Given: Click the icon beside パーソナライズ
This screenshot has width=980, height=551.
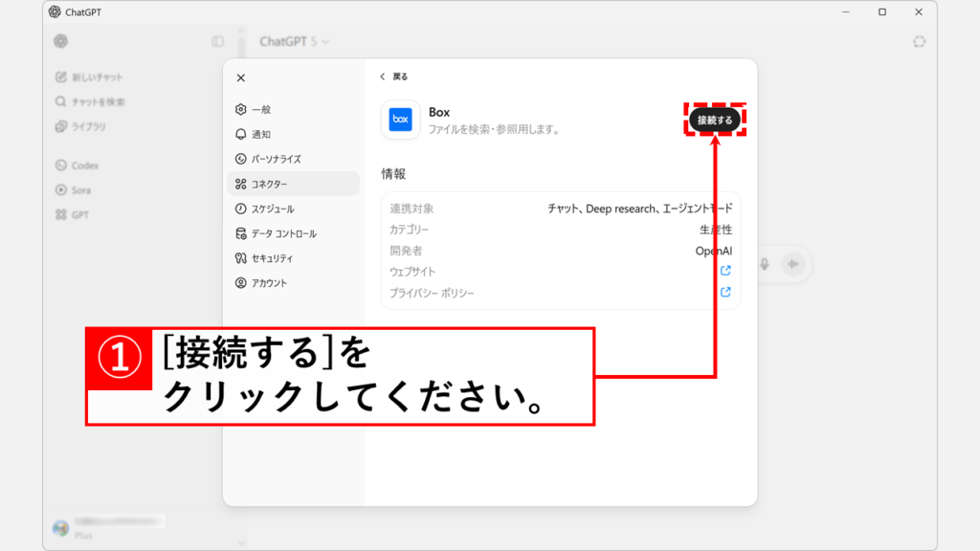Looking at the screenshot, I should point(240,159).
